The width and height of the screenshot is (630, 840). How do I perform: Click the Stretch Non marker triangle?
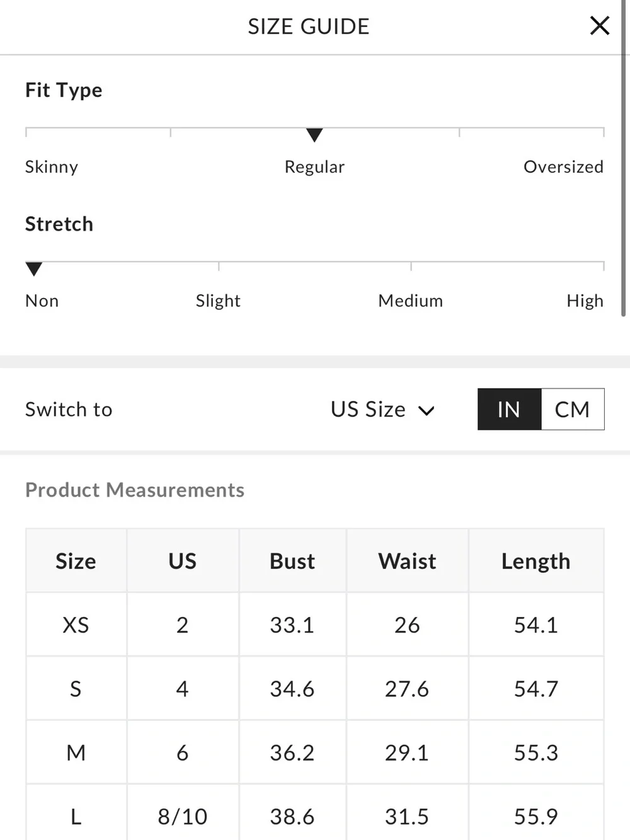[x=34, y=269]
